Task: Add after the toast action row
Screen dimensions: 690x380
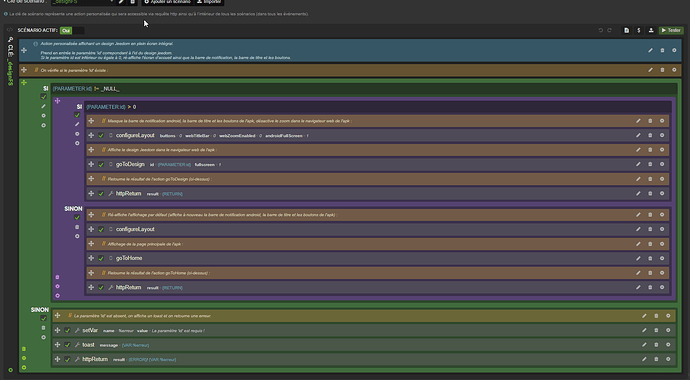Action: [x=668, y=345]
